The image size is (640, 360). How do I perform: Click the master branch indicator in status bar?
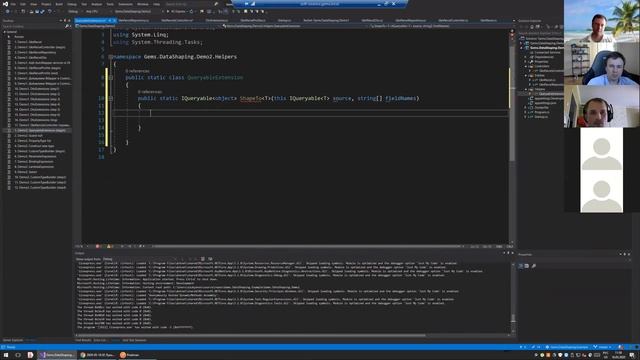coord(603,347)
